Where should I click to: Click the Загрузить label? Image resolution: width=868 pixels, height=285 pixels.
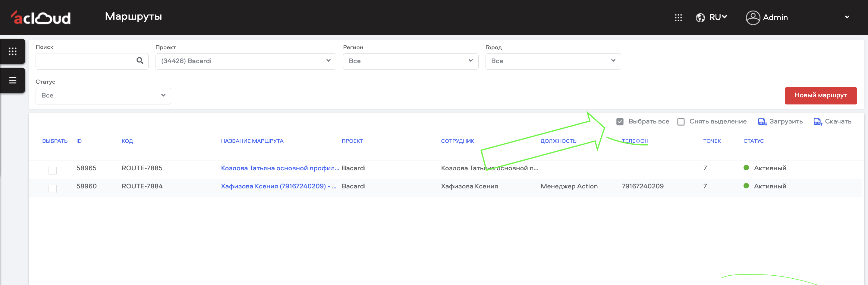786,122
